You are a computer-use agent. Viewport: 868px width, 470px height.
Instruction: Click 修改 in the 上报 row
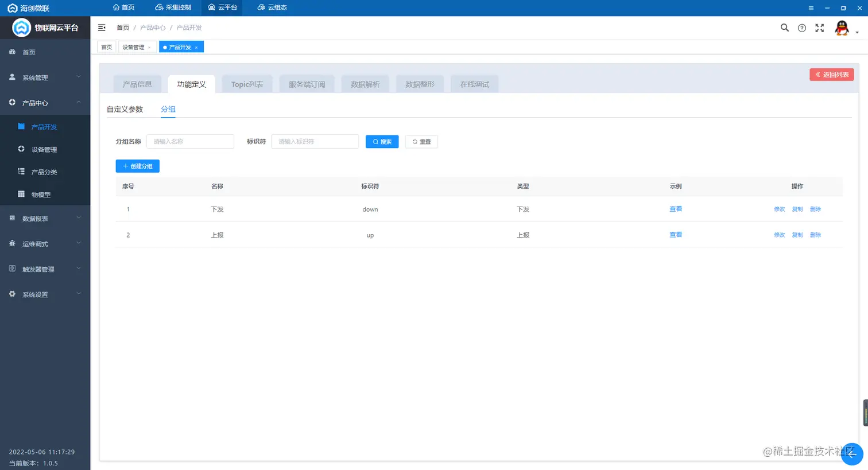point(780,235)
